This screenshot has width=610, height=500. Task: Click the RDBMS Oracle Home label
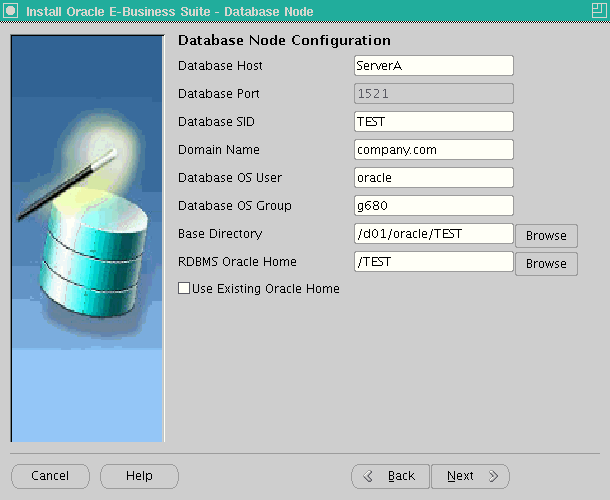coord(237,262)
